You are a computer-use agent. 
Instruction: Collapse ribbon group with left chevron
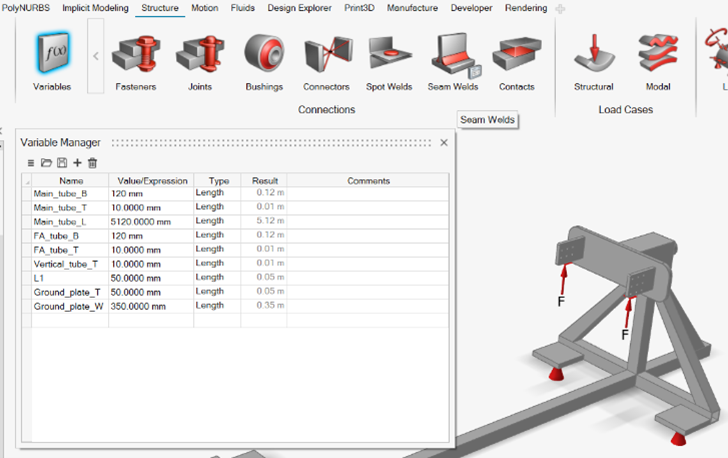96,56
